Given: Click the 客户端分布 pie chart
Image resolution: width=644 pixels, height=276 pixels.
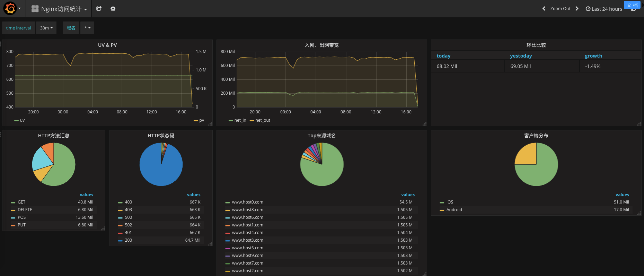Looking at the screenshot, I should pyautogui.click(x=536, y=164).
